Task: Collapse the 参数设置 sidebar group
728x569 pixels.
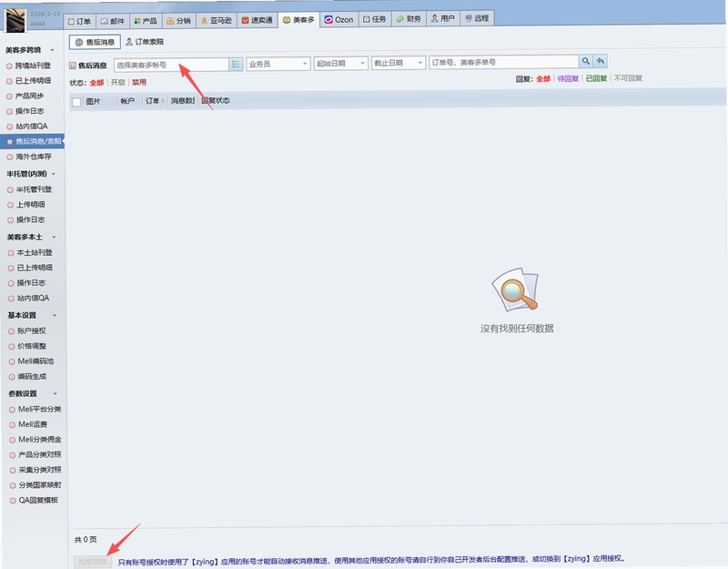Action: tap(56, 393)
